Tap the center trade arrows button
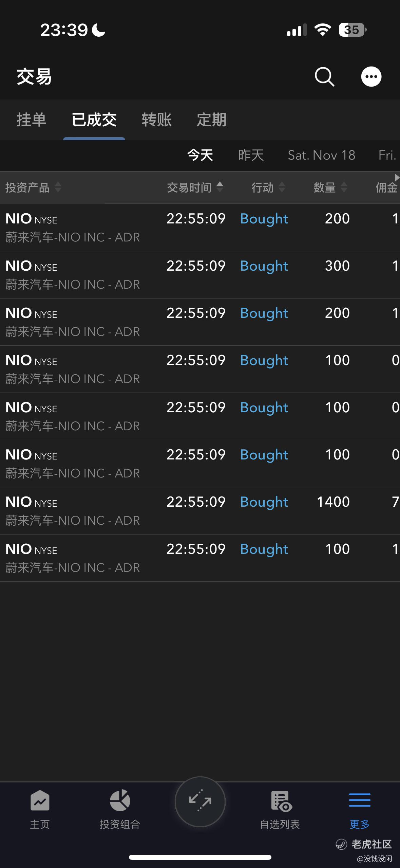 point(200,802)
